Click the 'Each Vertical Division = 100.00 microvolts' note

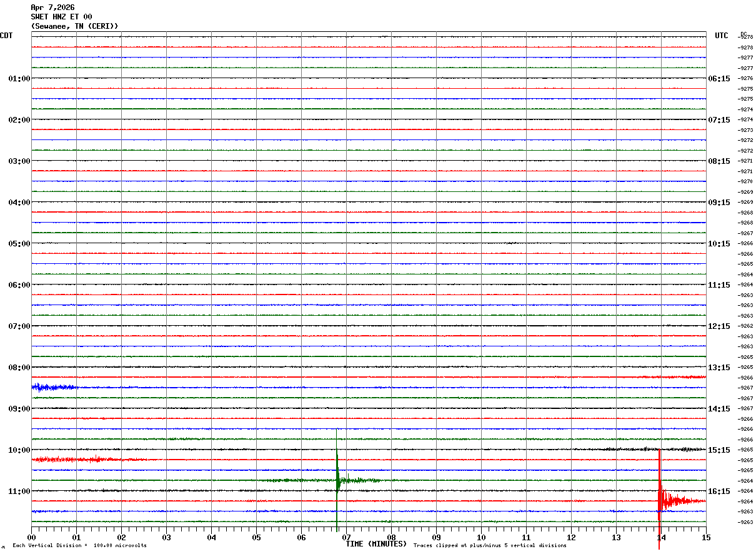tap(79, 546)
